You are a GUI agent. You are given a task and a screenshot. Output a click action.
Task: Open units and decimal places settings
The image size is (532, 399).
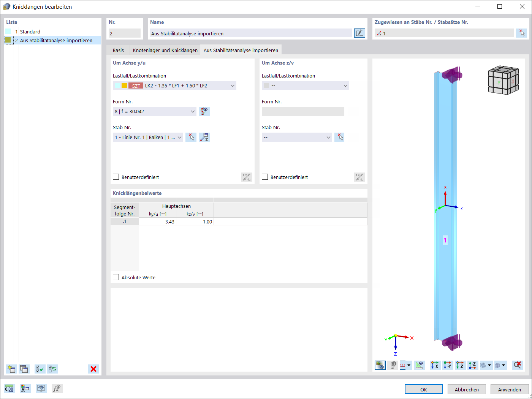(x=9, y=388)
